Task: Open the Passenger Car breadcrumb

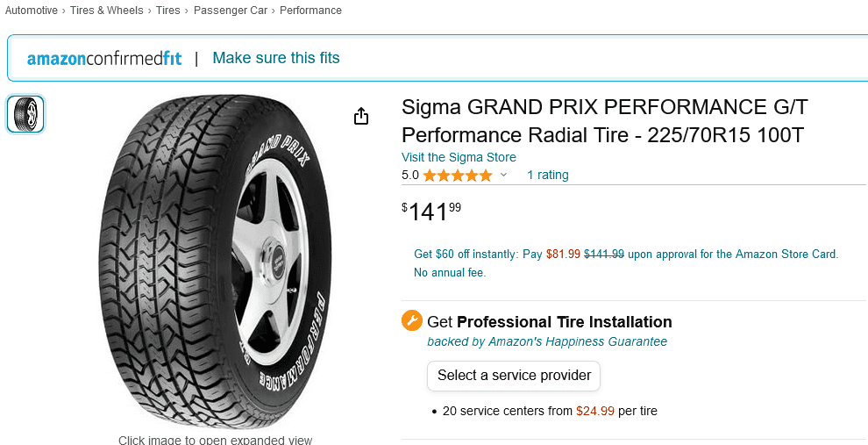Action: click(231, 11)
